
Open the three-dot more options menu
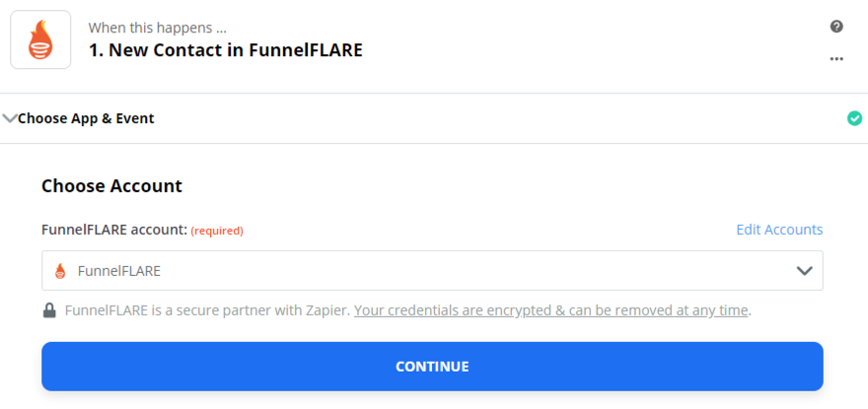[836, 58]
